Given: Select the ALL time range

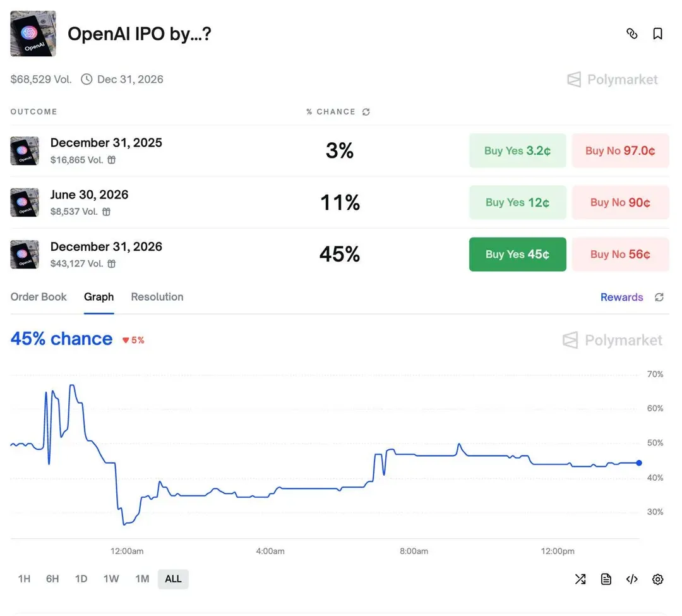Looking at the screenshot, I should (x=173, y=579).
